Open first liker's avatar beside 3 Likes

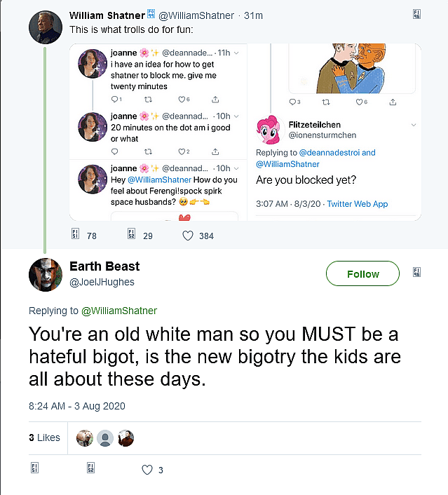pos(84,438)
